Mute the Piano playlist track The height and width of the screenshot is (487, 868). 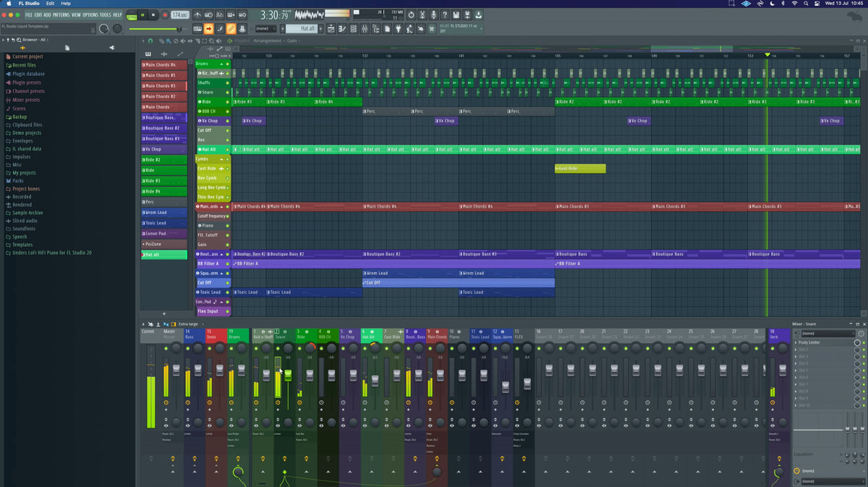tap(227, 225)
